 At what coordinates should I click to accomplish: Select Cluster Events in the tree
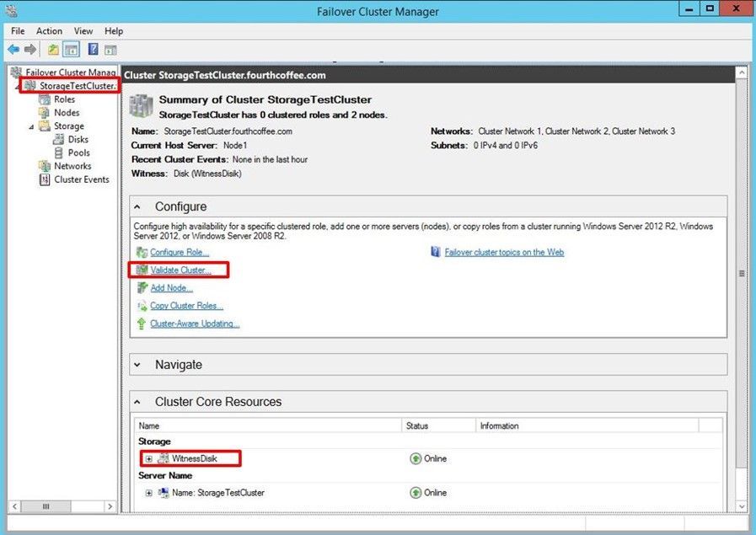coord(82,179)
